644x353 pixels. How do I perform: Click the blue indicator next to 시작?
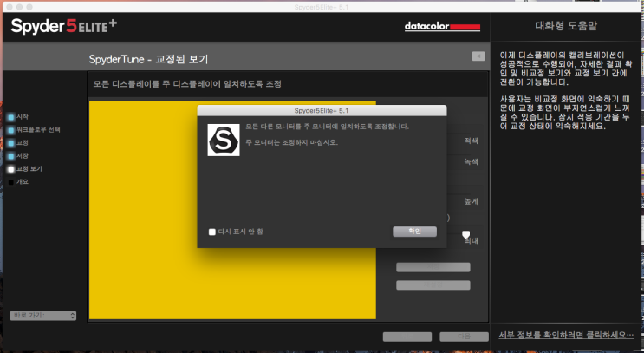pos(11,118)
